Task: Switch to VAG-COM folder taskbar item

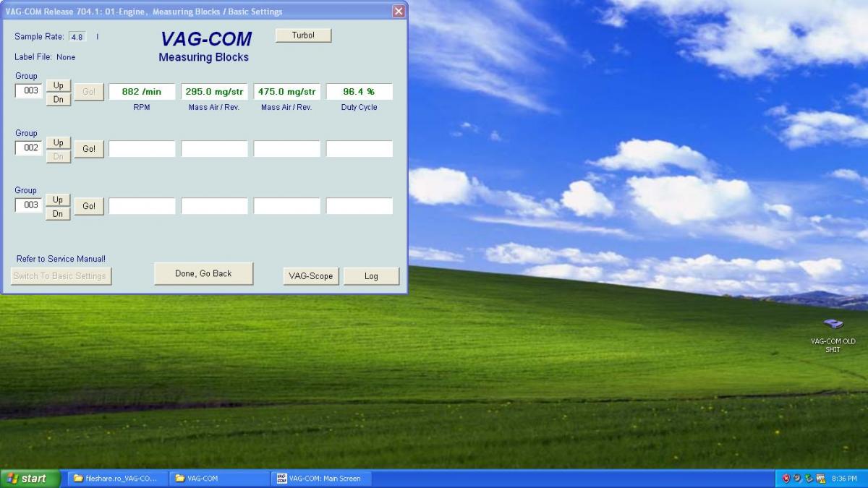Action: pyautogui.click(x=218, y=479)
